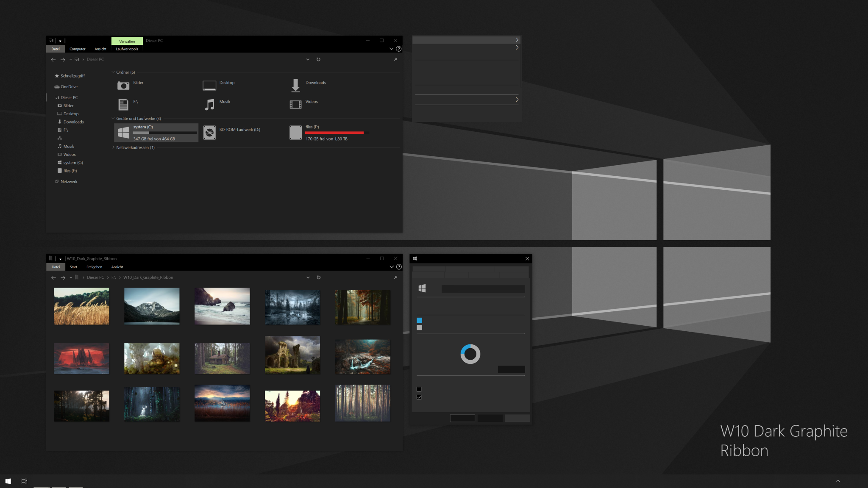Screen dimensions: 868x488
Task: Click Dieser PC breadcrumb in the W10_Dark_Graphite_Ribbon window
Action: (95, 277)
